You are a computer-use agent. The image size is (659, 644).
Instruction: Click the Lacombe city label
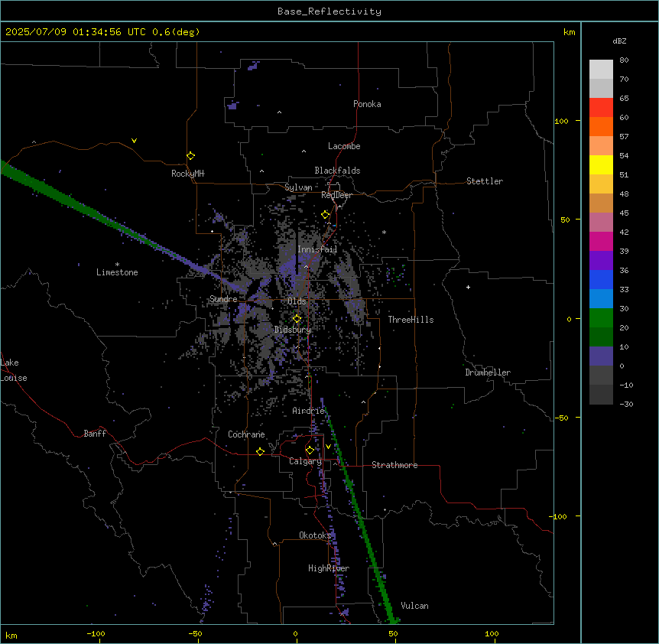(344, 146)
